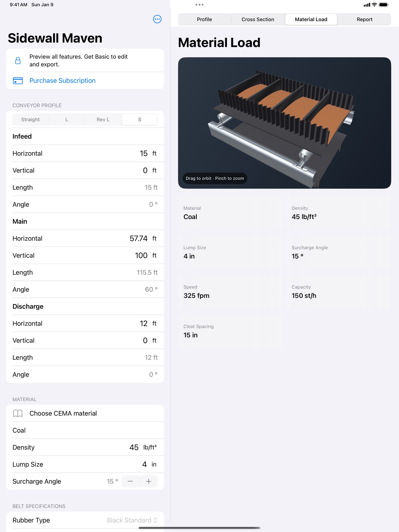The height and width of the screenshot is (532, 399).
Task: Tap the Coal material name field
Action: 85,431
